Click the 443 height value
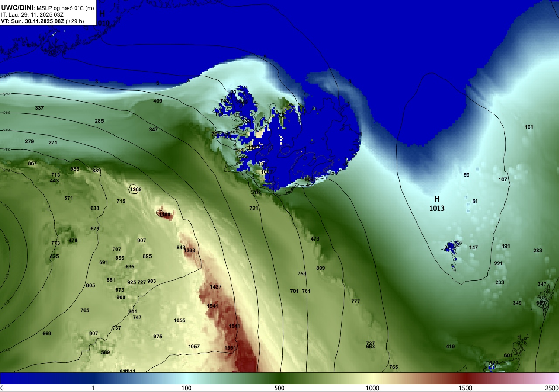Screen dimensions: 559x392 (54, 181)
